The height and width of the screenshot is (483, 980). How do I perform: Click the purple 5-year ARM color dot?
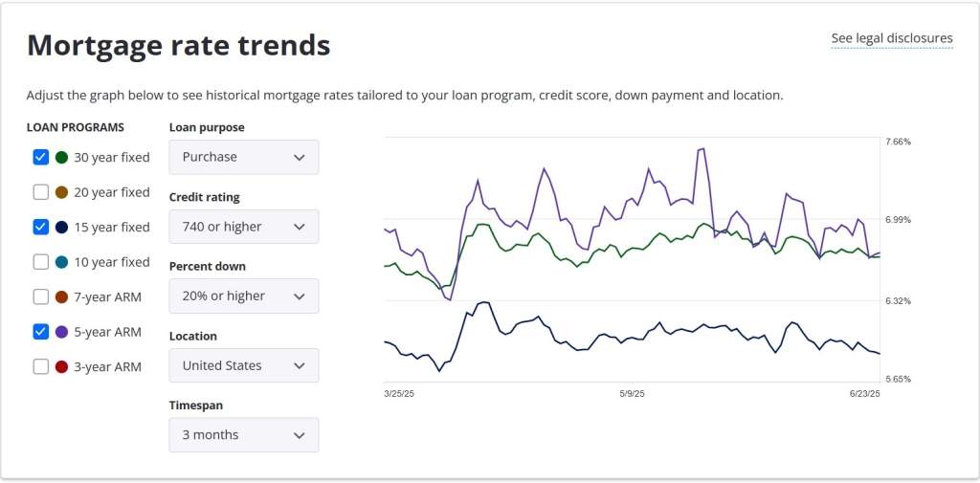tap(62, 332)
